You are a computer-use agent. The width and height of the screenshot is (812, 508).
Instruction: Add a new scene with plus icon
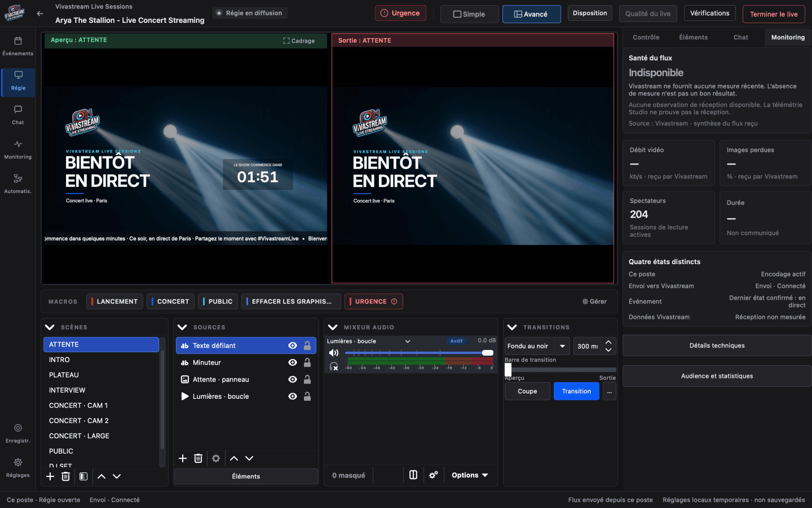[50, 477]
